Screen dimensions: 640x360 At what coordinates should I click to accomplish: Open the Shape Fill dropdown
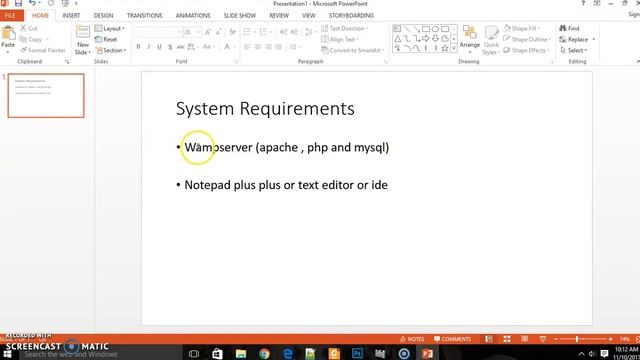(521, 28)
